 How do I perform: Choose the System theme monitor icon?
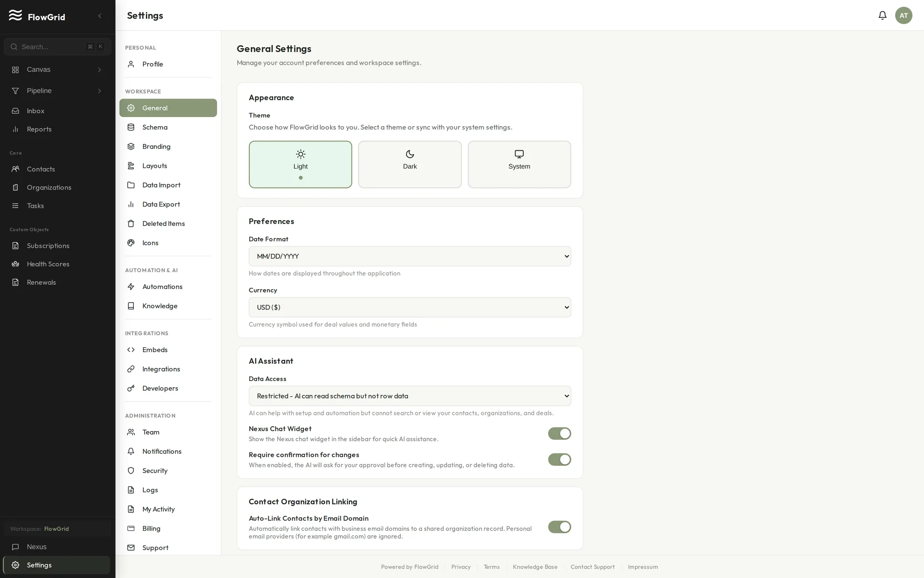[519, 154]
